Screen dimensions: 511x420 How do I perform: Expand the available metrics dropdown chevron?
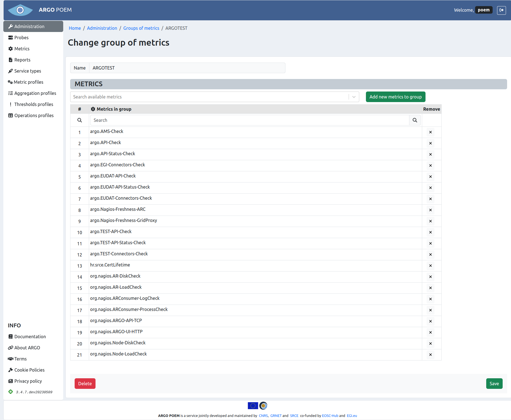pos(354,97)
